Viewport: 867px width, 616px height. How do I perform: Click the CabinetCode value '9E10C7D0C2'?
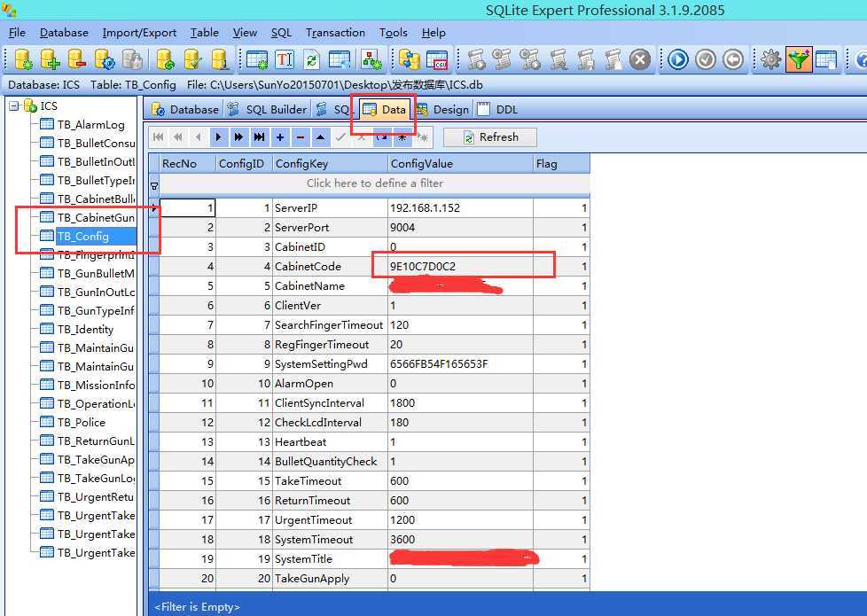(x=460, y=267)
